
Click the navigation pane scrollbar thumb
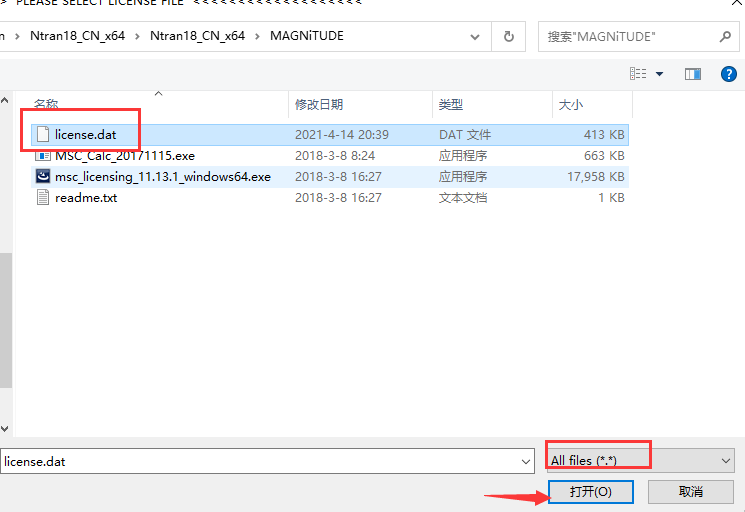pyautogui.click(x=5, y=321)
